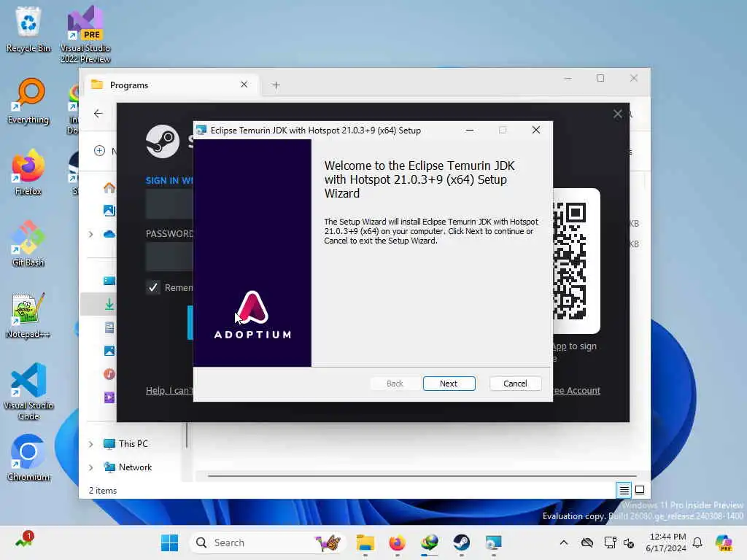Add a new Explorer tab
This screenshot has height=560, width=747.
[276, 85]
